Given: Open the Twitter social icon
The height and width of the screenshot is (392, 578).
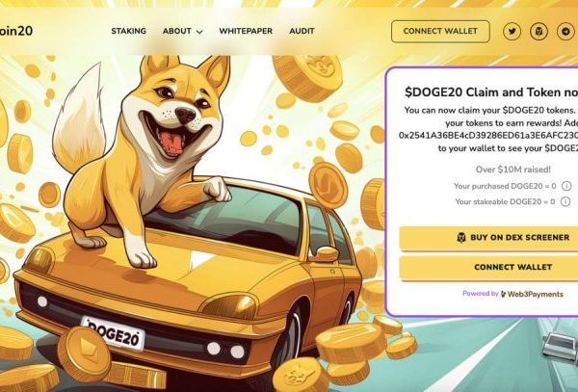Looking at the screenshot, I should [x=512, y=32].
